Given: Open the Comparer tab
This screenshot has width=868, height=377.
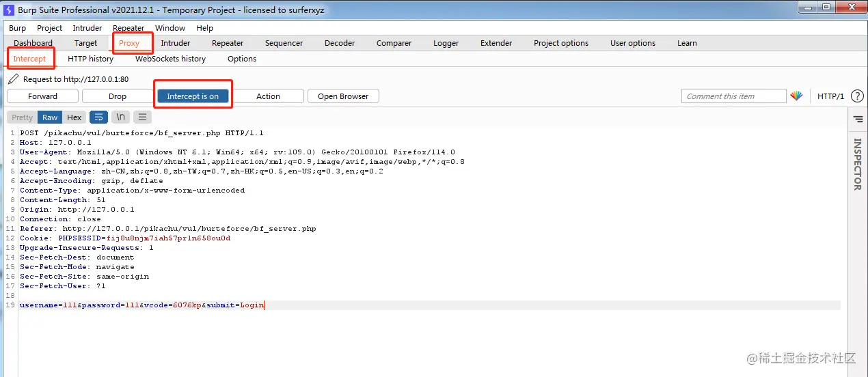Looking at the screenshot, I should tap(394, 43).
